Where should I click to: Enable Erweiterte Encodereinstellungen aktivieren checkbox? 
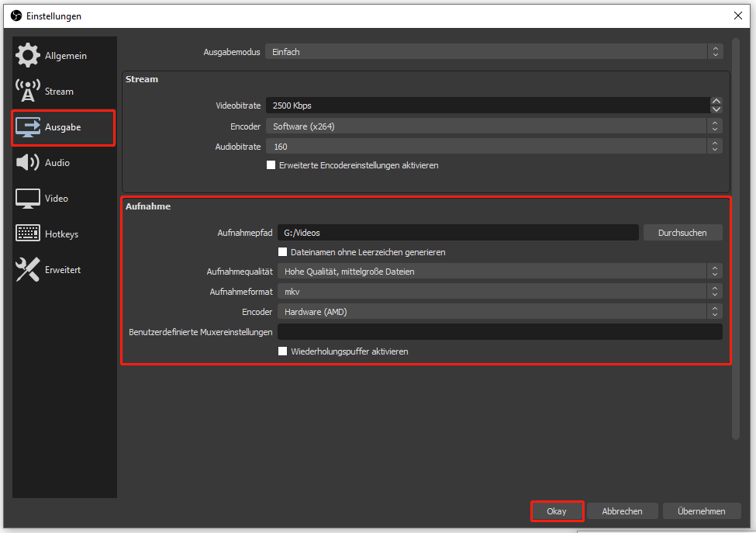click(271, 165)
